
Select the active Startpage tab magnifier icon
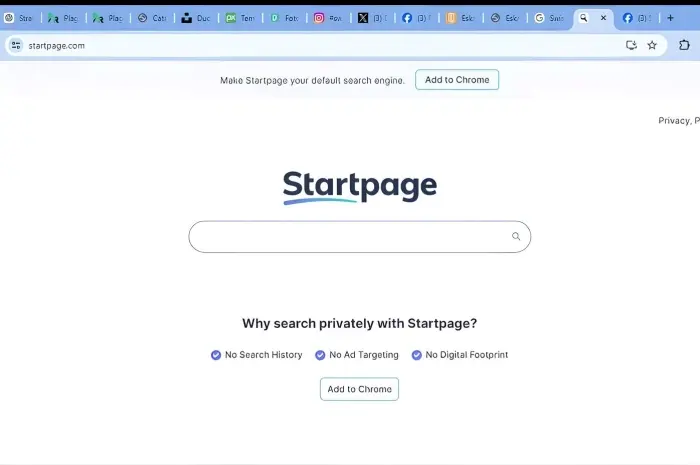tap(583, 18)
